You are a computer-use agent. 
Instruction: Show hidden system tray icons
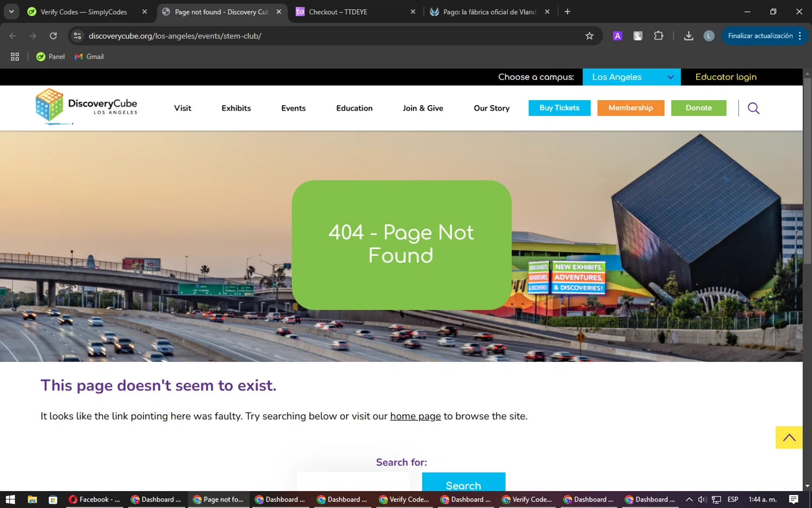689,500
